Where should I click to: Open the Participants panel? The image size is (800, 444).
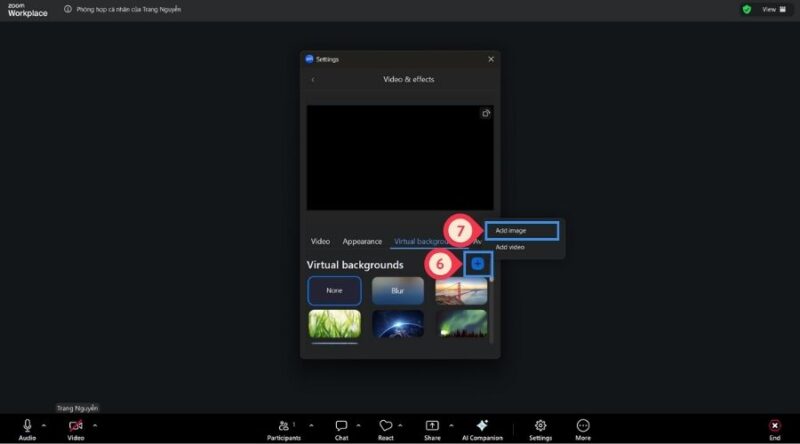[283, 425]
